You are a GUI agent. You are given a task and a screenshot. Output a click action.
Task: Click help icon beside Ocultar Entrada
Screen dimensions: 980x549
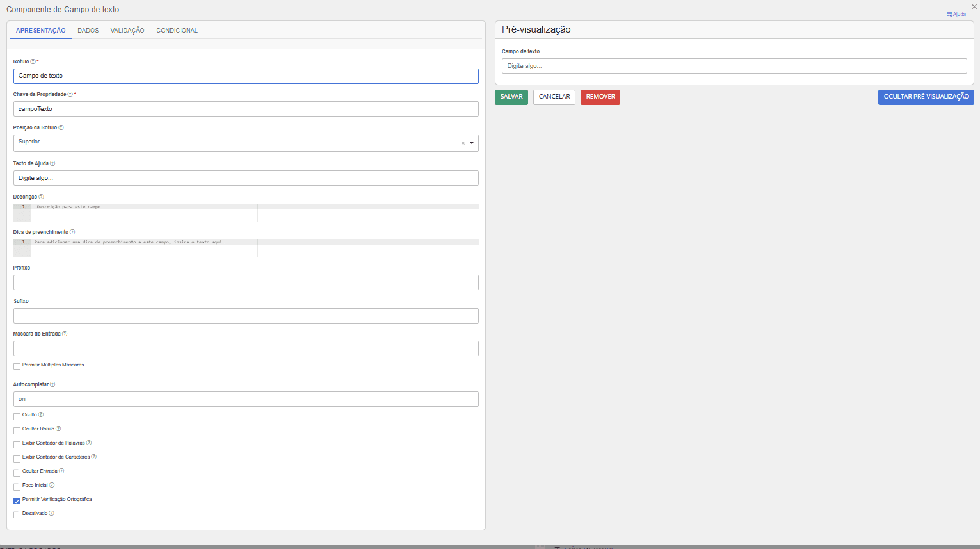coord(61,471)
